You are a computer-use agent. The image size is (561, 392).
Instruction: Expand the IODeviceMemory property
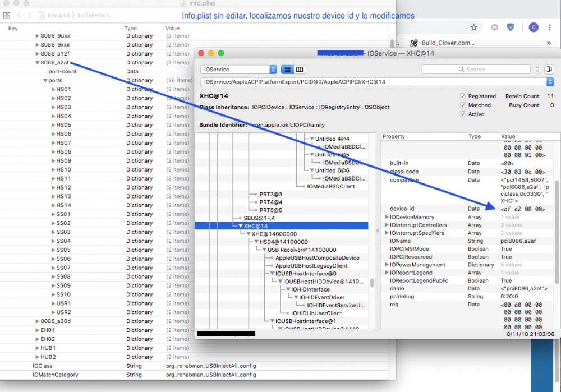pos(387,217)
